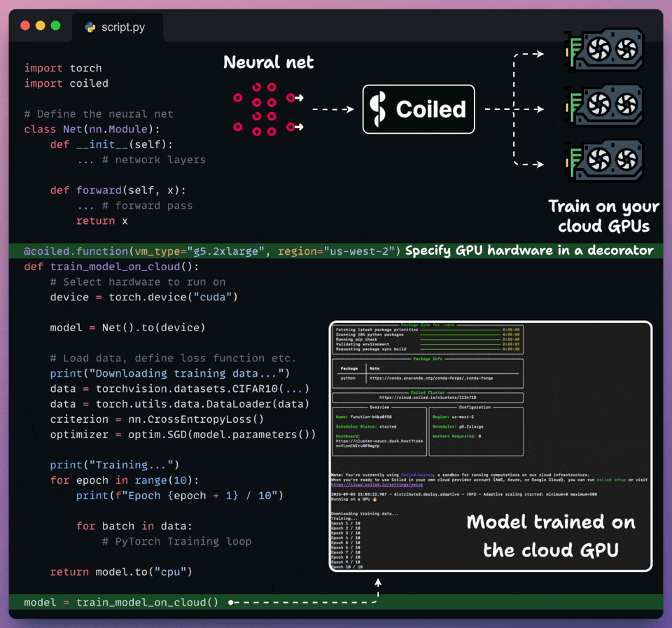Click the 'optimizer = optim.SGD' line
This screenshot has width=672, height=628.
pos(183,435)
